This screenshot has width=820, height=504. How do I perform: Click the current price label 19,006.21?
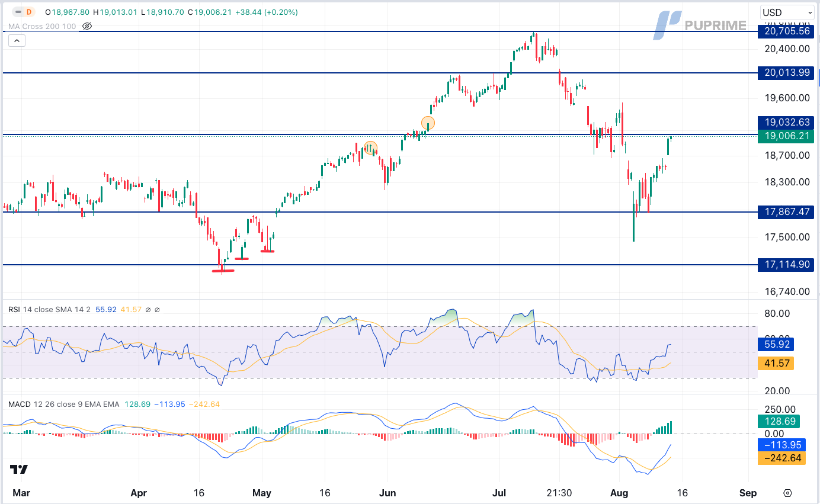point(786,136)
